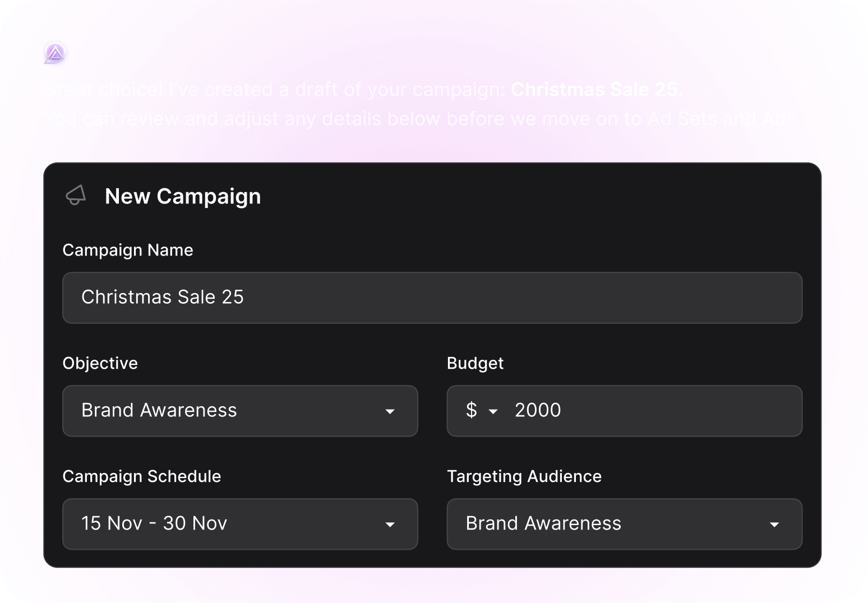Click the Objective label

pyautogui.click(x=100, y=363)
